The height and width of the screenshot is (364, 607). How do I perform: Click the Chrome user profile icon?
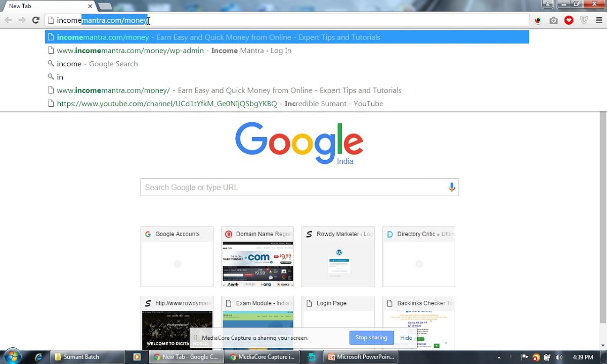[x=548, y=4]
